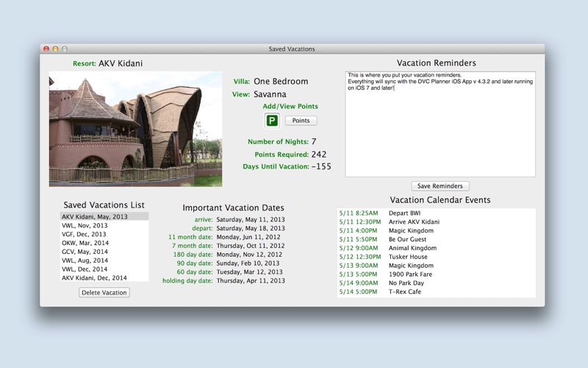Viewport: 588px width, 368px height.
Task: Click 7 month date Thursday, Oct 11, 2012
Action: [251, 246]
